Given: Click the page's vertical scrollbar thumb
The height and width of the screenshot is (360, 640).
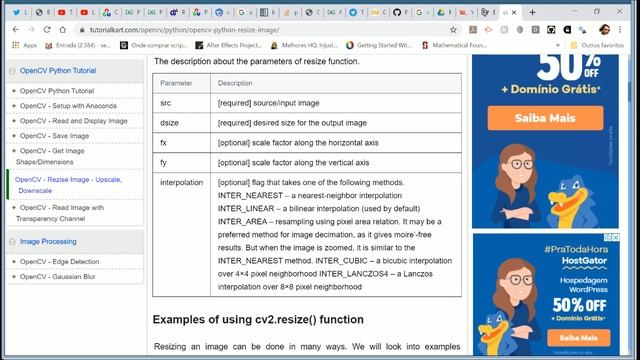Looking at the screenshot, I should tap(629, 92).
